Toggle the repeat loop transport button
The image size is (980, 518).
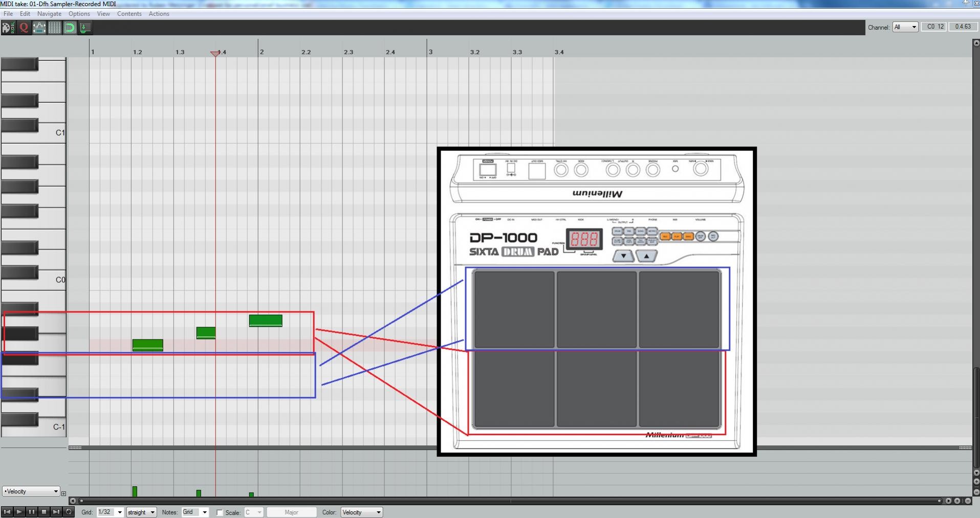tap(69, 511)
